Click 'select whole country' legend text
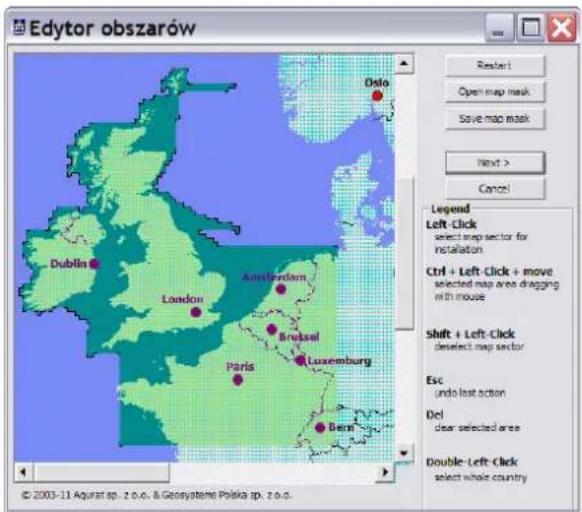Viewport: 582px width, 512px height. coord(481,477)
